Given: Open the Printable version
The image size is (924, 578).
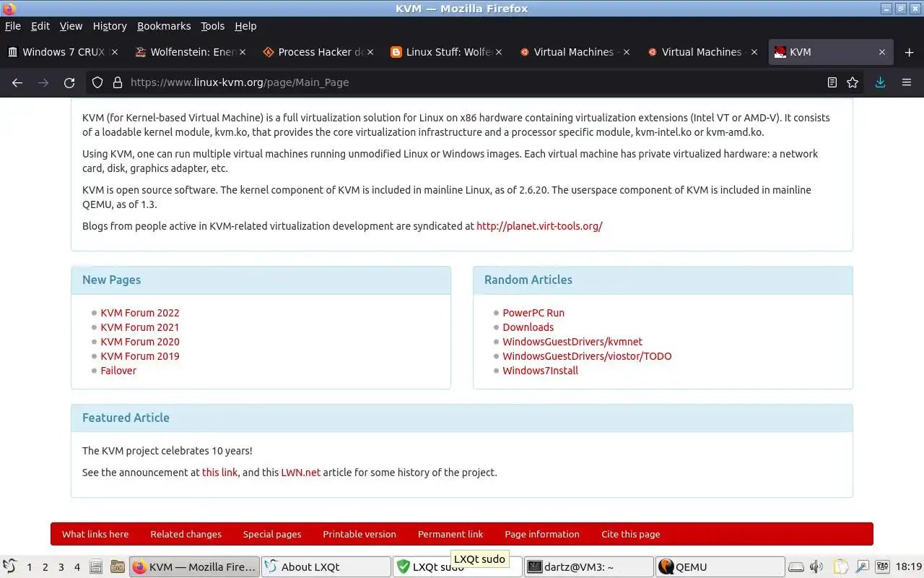Looking at the screenshot, I should point(359,535).
